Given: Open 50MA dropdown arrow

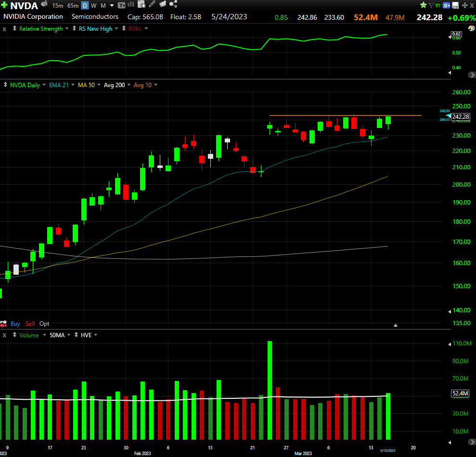Looking at the screenshot, I should pos(69,335).
